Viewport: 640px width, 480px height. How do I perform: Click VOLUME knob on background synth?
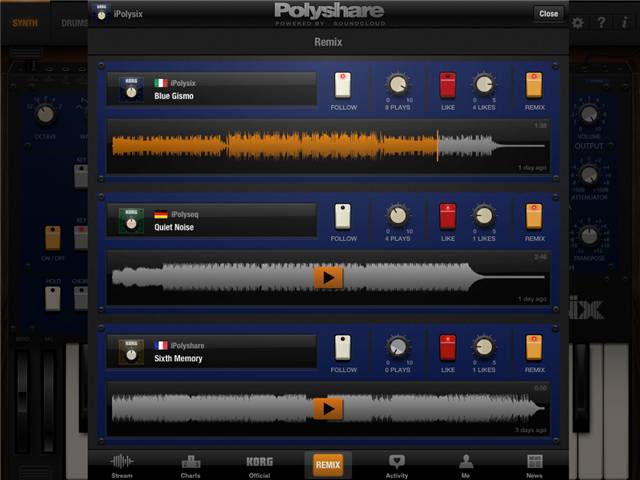pos(589,115)
